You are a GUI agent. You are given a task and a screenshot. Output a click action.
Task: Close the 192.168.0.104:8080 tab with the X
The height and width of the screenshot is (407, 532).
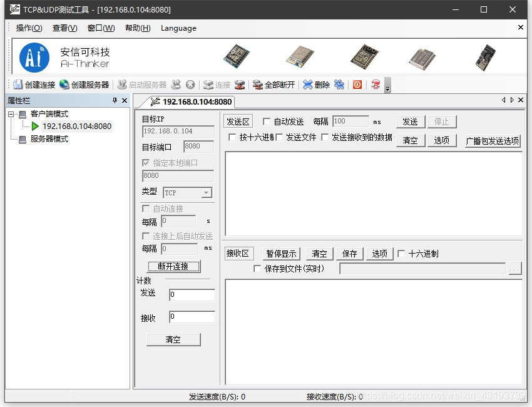tap(521, 100)
